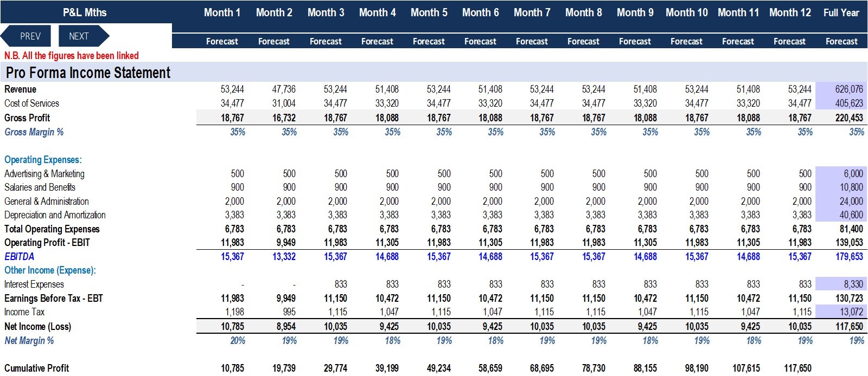Click Full Year Interest Expenses cell 8,330
This screenshot has height=376, width=868.
point(841,284)
